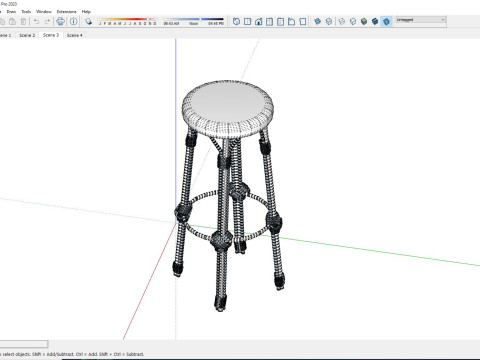Open the Window menu

(x=44, y=12)
